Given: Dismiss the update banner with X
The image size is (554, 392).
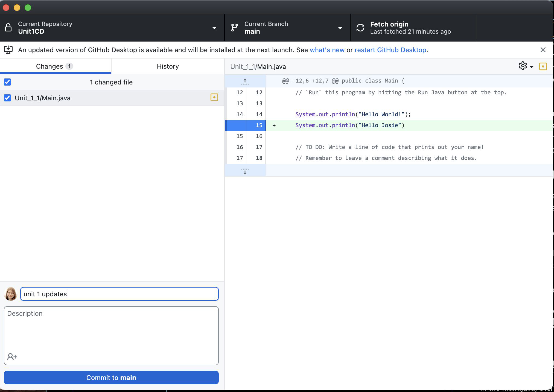Looking at the screenshot, I should click(x=543, y=50).
